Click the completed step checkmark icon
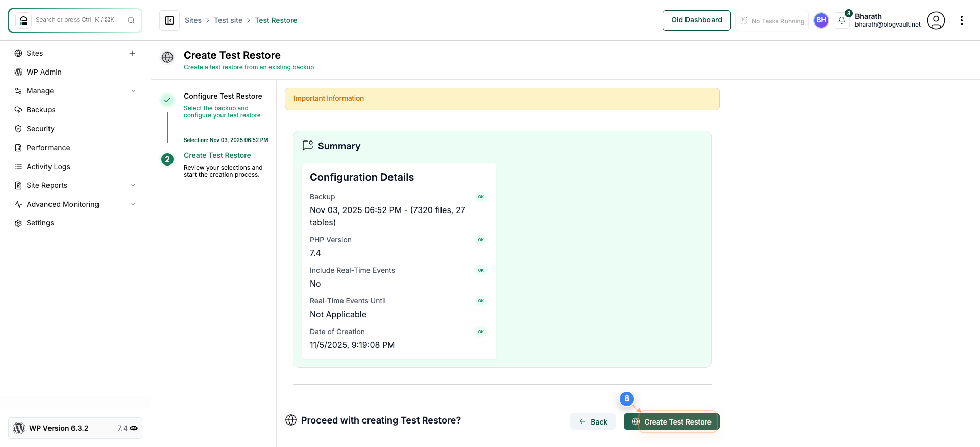980x447 pixels. [167, 100]
